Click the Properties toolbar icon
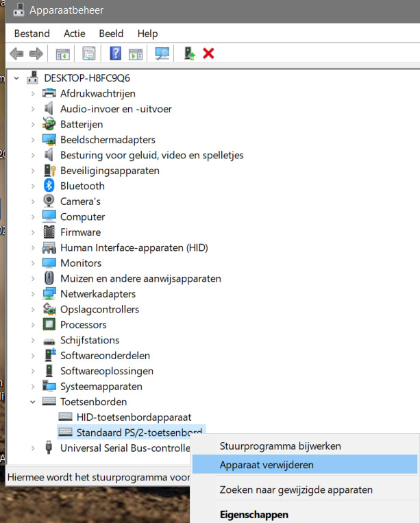420x523 pixels. tap(89, 53)
